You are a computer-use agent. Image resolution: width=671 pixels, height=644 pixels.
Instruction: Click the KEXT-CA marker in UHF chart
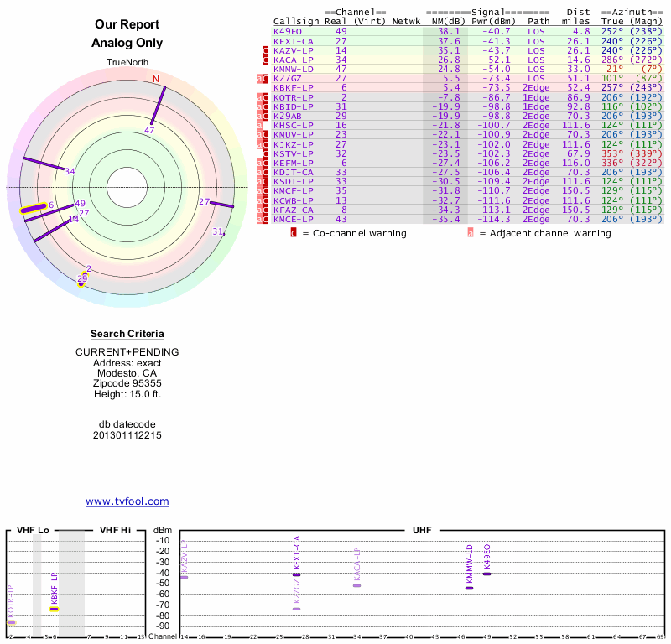tap(296, 574)
